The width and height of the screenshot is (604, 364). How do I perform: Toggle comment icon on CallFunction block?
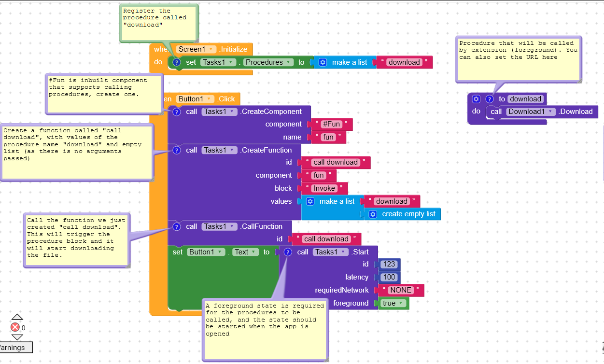point(177,226)
